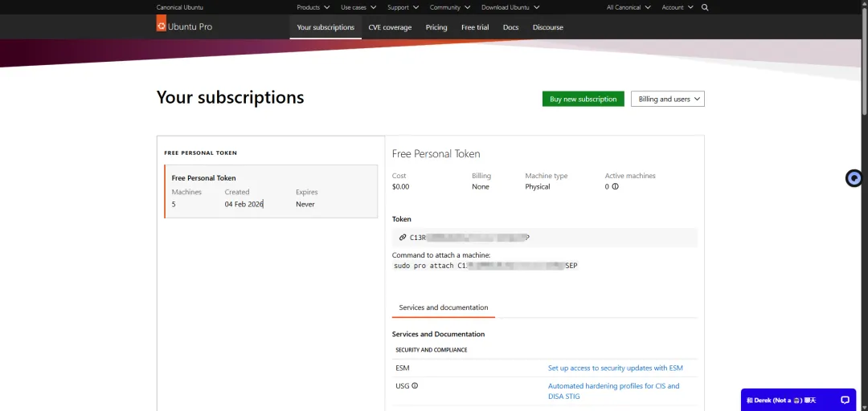Expand the Products dropdown menu
The width and height of the screenshot is (868, 411).
313,7
